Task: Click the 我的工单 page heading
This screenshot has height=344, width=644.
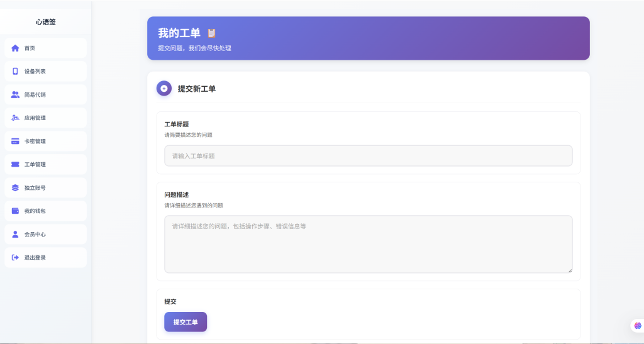Action: coord(179,33)
